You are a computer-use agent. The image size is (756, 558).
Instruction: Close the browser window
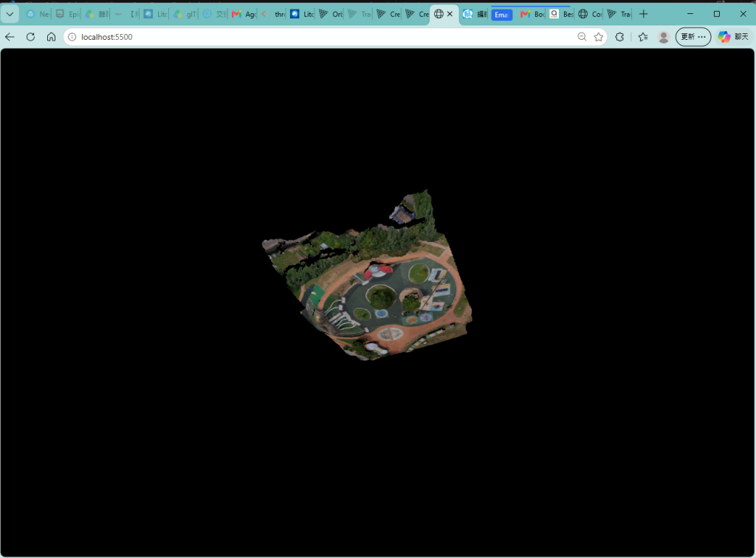tap(743, 14)
